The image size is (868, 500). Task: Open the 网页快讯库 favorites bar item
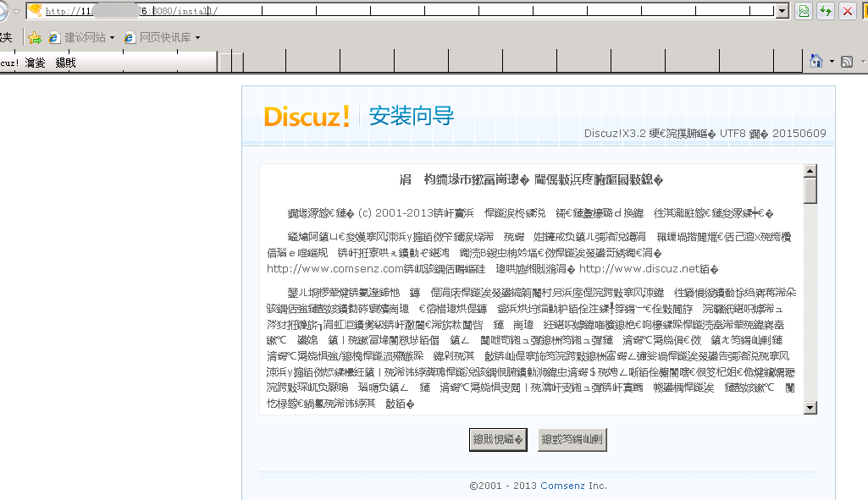click(x=163, y=37)
